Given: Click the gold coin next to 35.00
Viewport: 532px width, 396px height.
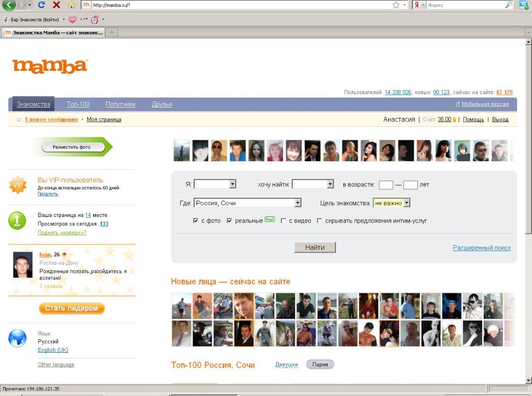Looking at the screenshot, I should coord(454,119).
